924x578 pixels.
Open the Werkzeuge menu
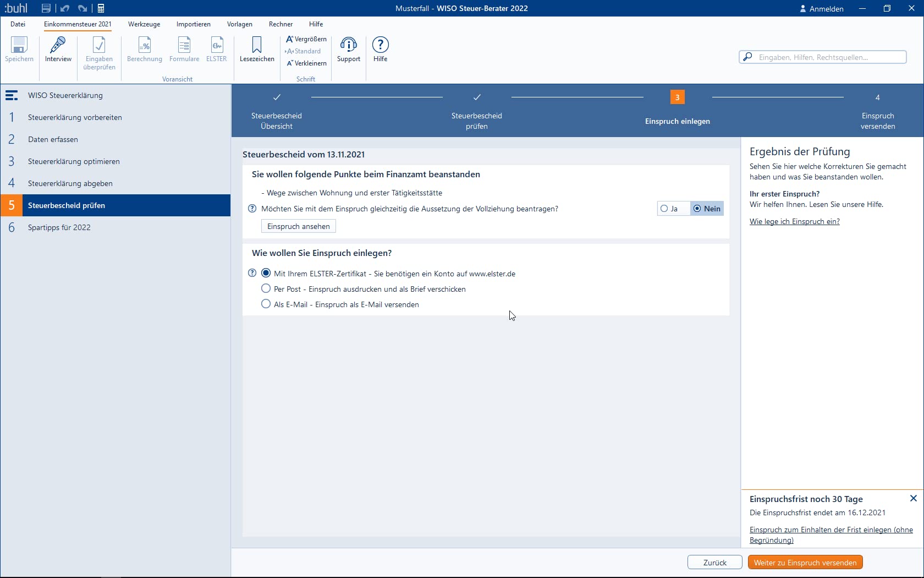coord(144,24)
